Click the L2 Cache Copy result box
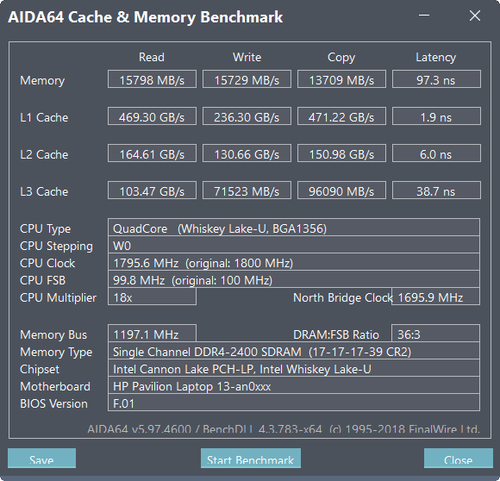 [342, 153]
